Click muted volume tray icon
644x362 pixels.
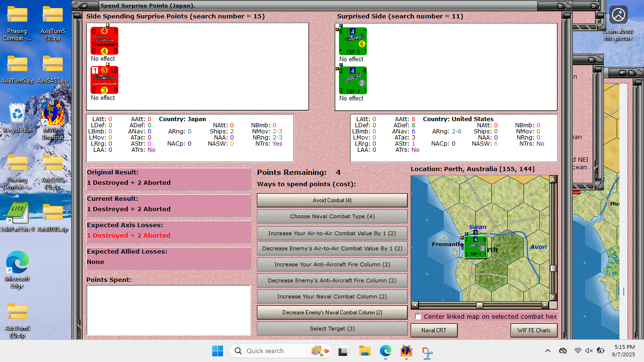tap(589, 351)
